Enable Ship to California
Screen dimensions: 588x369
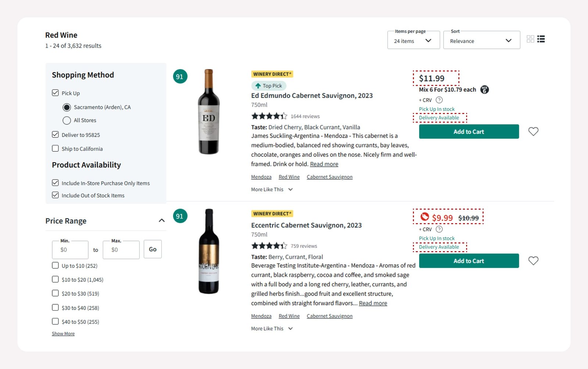(55, 148)
